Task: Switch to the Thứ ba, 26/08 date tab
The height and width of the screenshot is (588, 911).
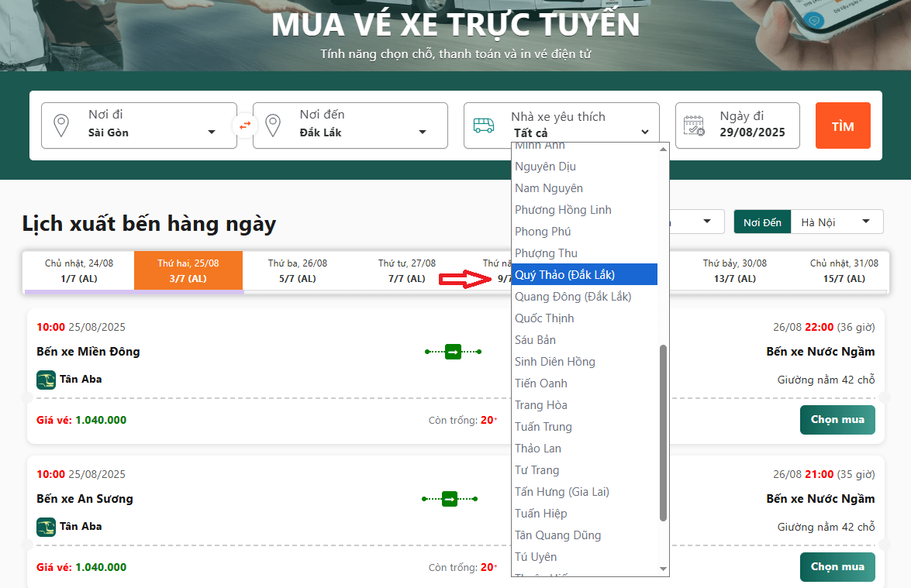Action: pos(298,270)
